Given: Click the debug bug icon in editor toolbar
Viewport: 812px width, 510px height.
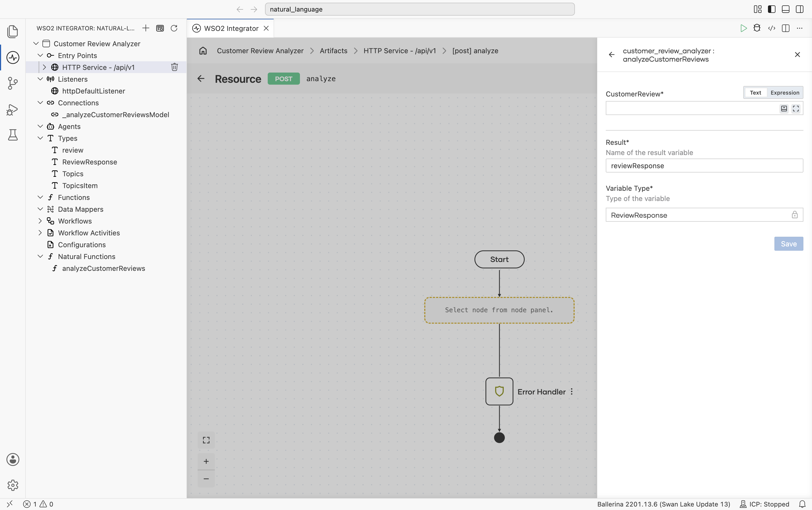Looking at the screenshot, I should coord(757,28).
